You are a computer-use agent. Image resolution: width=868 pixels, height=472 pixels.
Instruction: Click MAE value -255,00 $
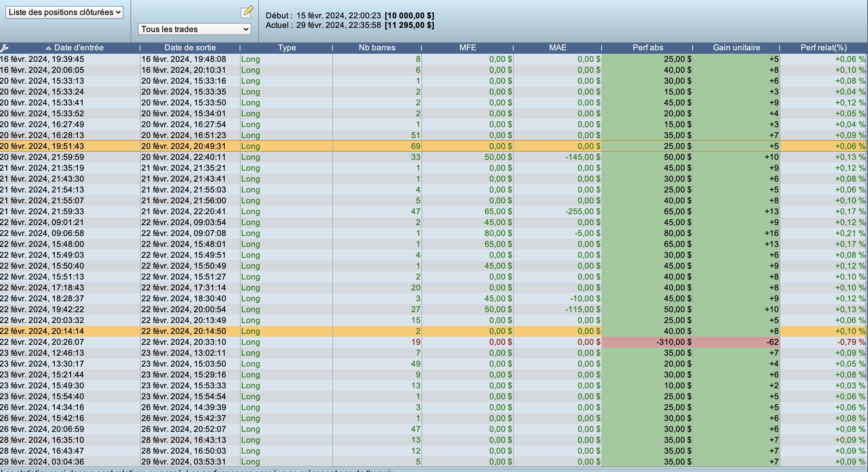[x=583, y=212]
